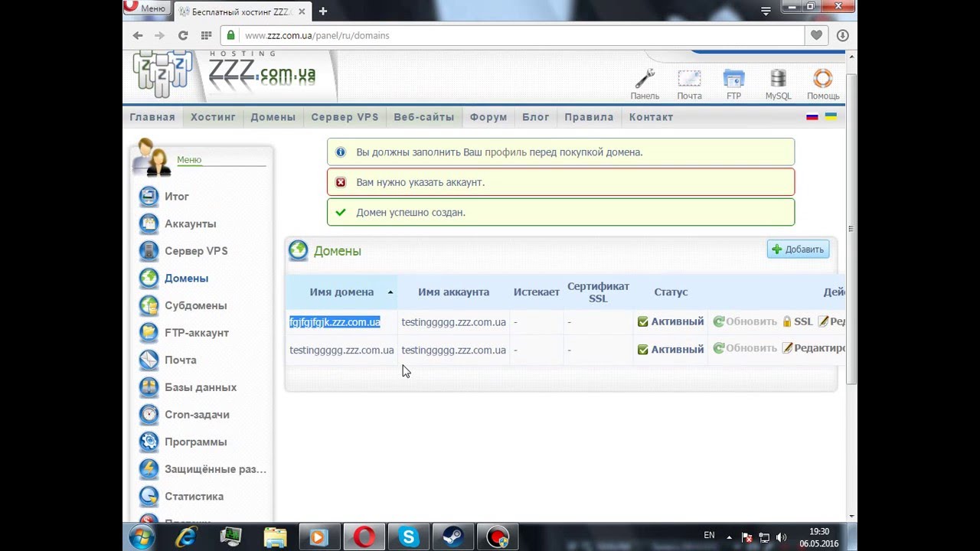Open the Блог menu item
The height and width of the screenshot is (551, 980).
(536, 117)
